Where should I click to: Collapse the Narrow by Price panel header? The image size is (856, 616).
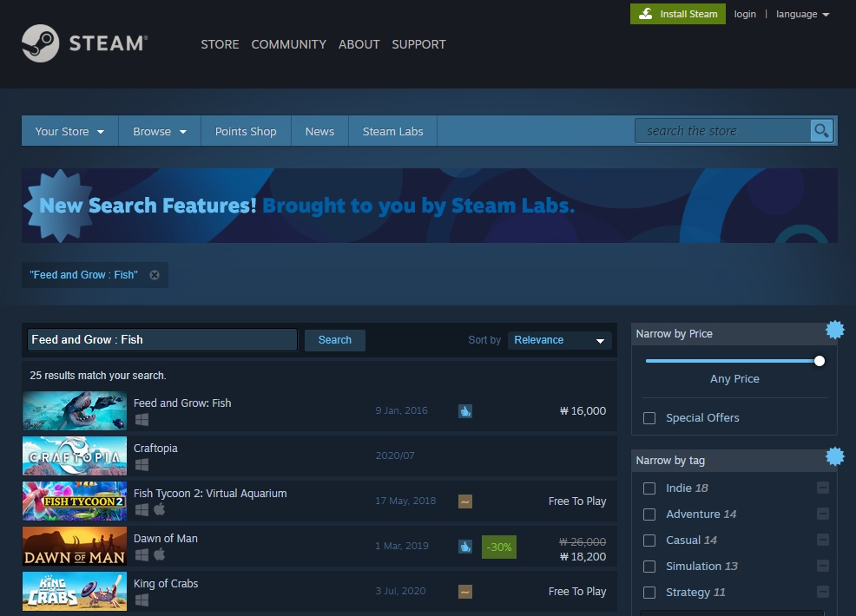pos(734,334)
